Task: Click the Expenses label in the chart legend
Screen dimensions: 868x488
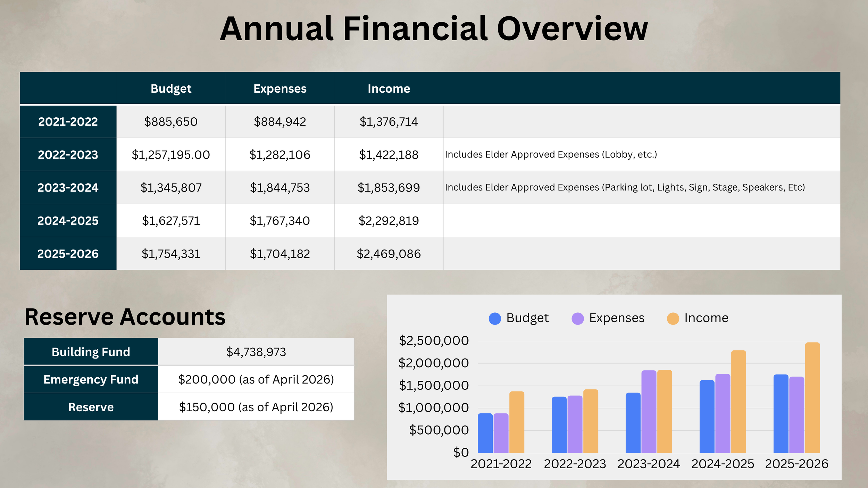Action: [617, 318]
